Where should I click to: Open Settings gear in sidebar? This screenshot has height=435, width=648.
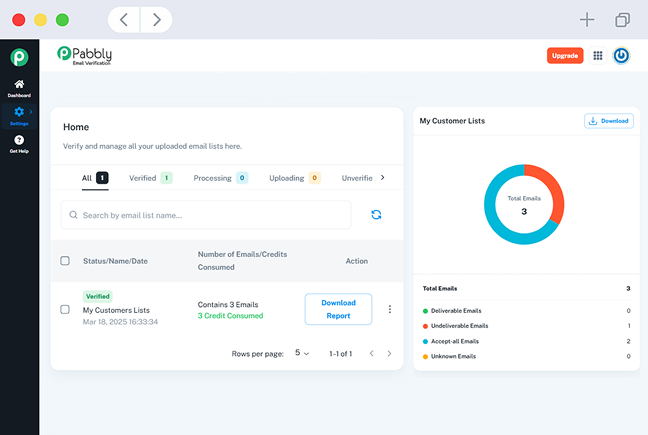click(19, 113)
